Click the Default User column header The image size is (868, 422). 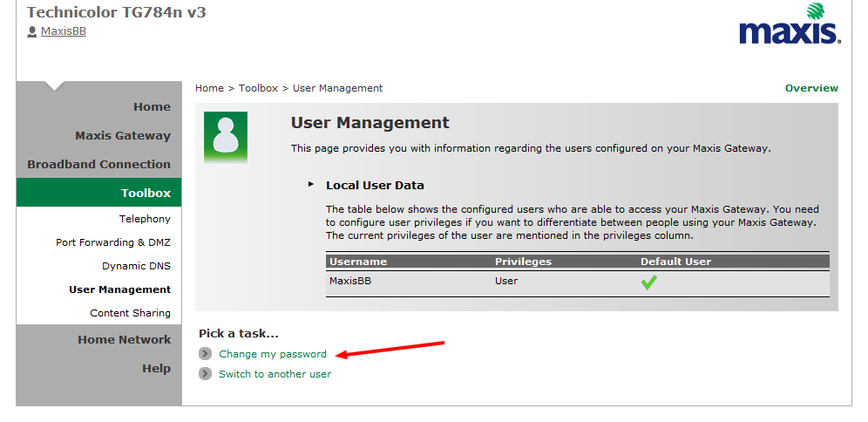pos(676,262)
